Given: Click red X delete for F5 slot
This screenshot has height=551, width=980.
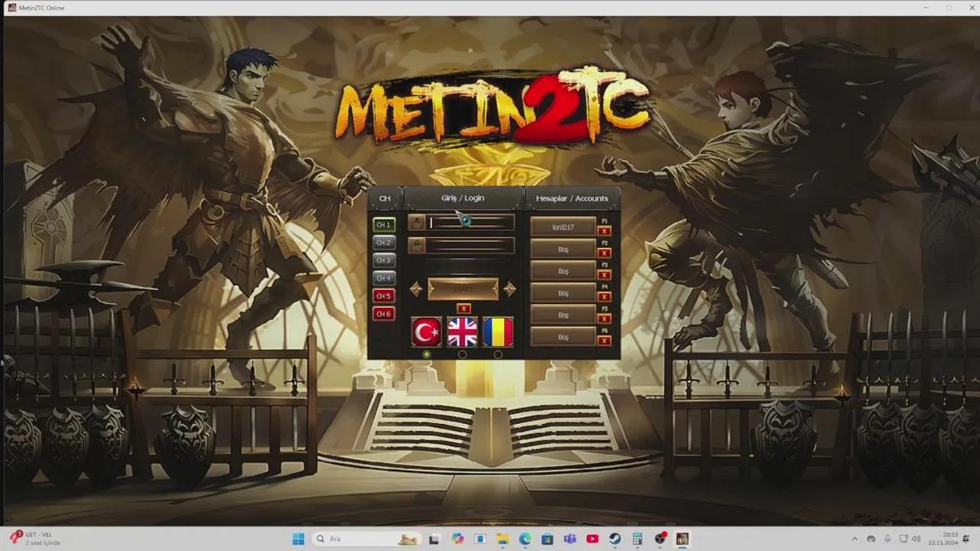Looking at the screenshot, I should [x=604, y=319].
